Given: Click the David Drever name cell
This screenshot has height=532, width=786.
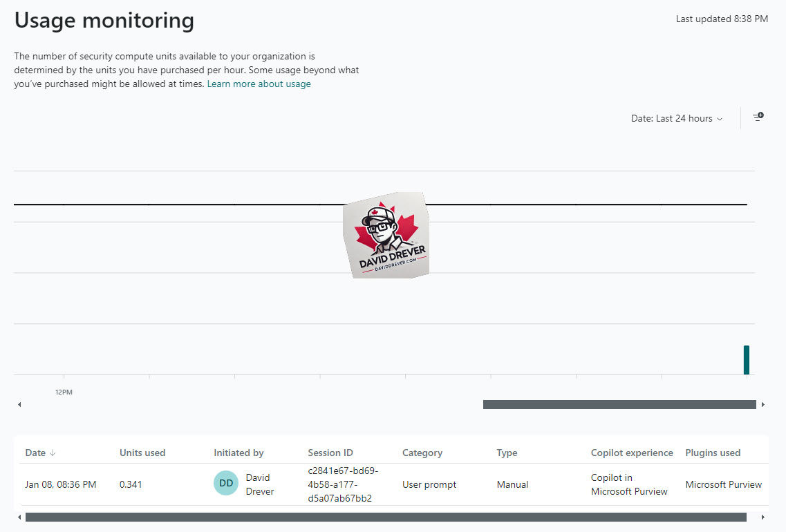Looking at the screenshot, I should pyautogui.click(x=260, y=484).
